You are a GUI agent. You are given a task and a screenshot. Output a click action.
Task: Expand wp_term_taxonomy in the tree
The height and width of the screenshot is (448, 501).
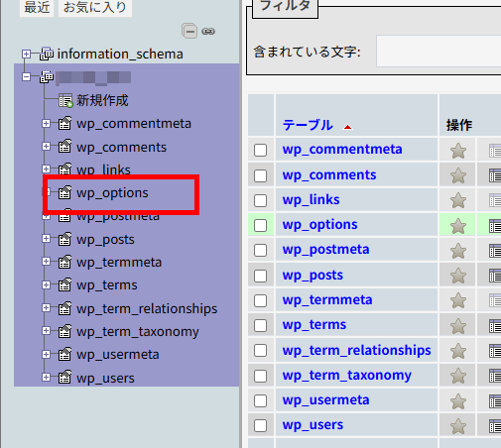pos(46,331)
